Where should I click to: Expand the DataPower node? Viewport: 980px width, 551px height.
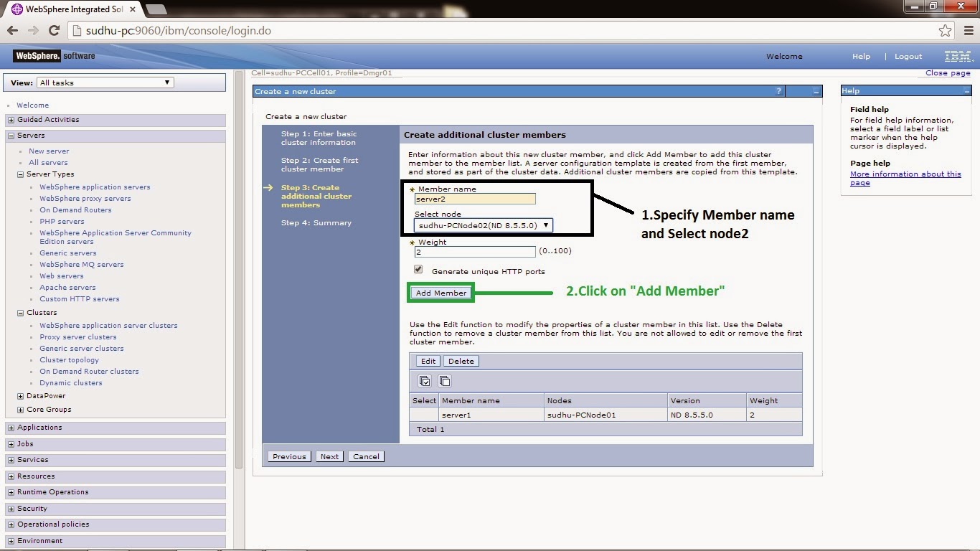click(20, 396)
